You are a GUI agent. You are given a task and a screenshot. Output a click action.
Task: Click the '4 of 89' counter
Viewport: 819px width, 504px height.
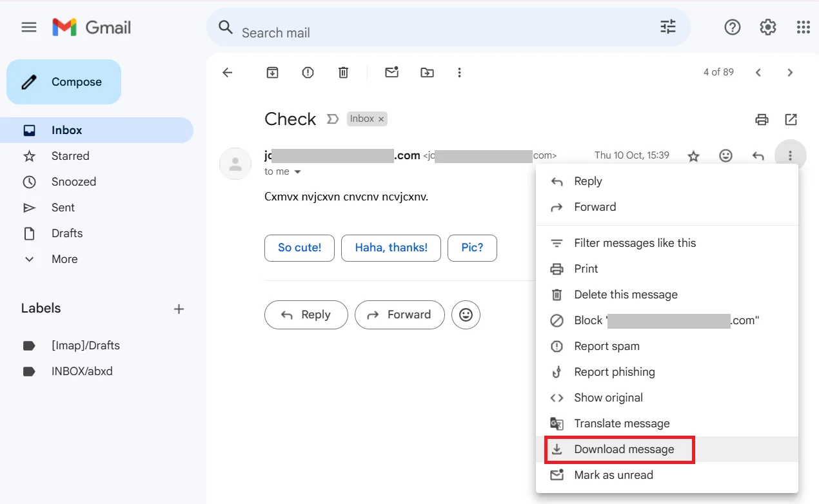718,72
